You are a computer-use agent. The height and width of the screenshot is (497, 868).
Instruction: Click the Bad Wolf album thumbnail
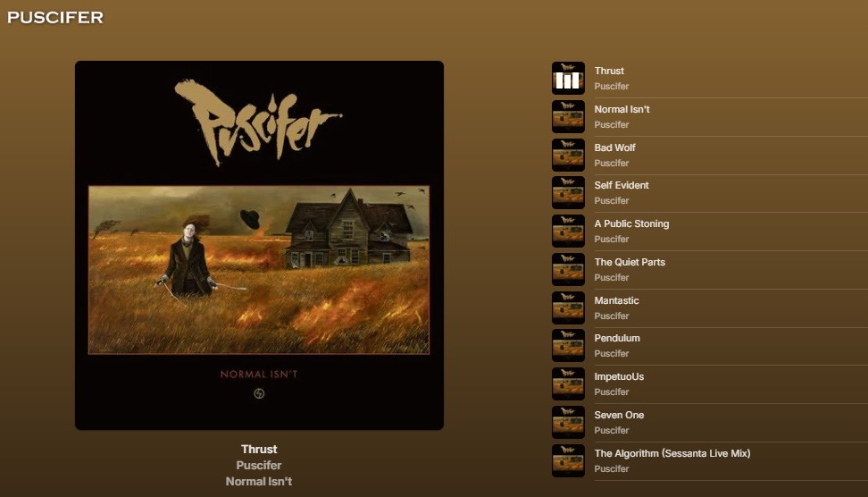[568, 156]
